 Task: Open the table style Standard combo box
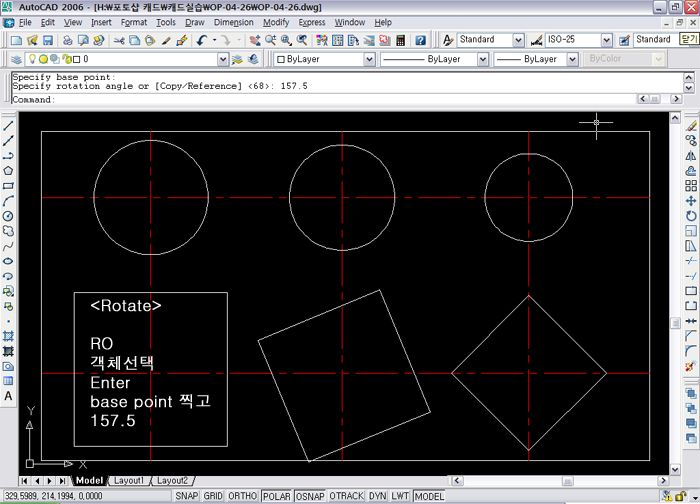pos(656,39)
